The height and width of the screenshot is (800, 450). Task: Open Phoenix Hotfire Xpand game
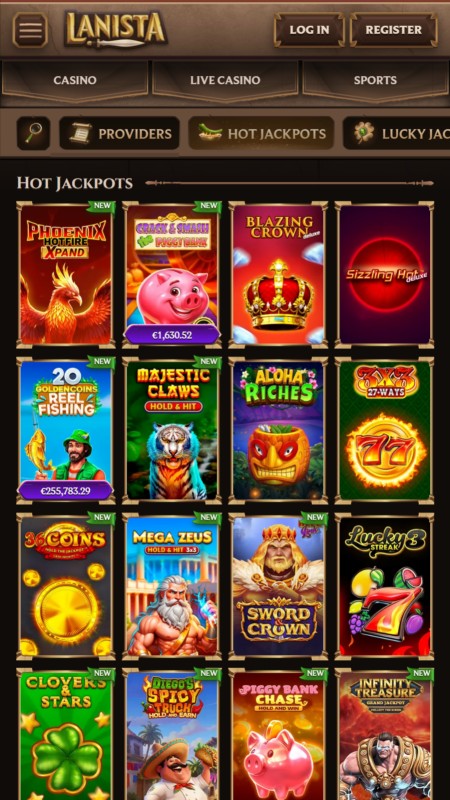click(66, 274)
